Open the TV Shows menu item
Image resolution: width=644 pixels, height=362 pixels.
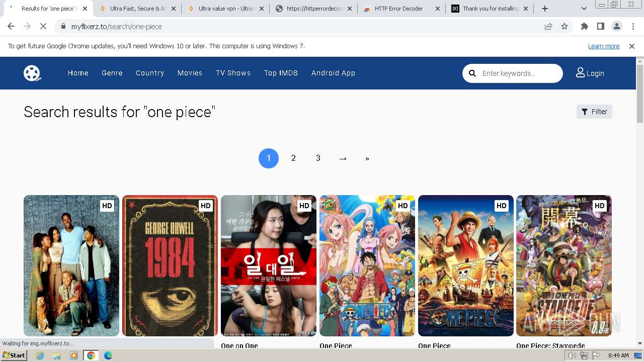pyautogui.click(x=233, y=73)
